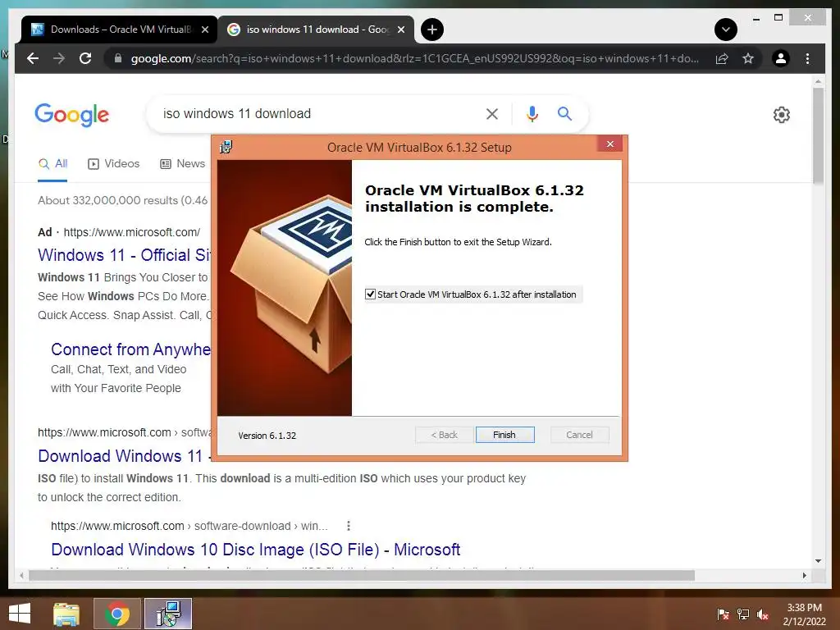
Task: Uncheck Start Oracle VM VirtualBox after installation
Action: (370, 294)
